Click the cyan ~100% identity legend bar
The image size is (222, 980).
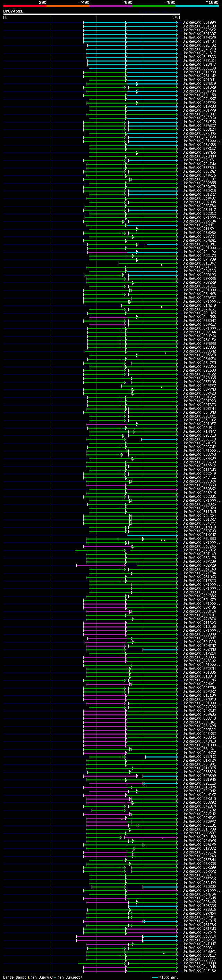(197, 6)
